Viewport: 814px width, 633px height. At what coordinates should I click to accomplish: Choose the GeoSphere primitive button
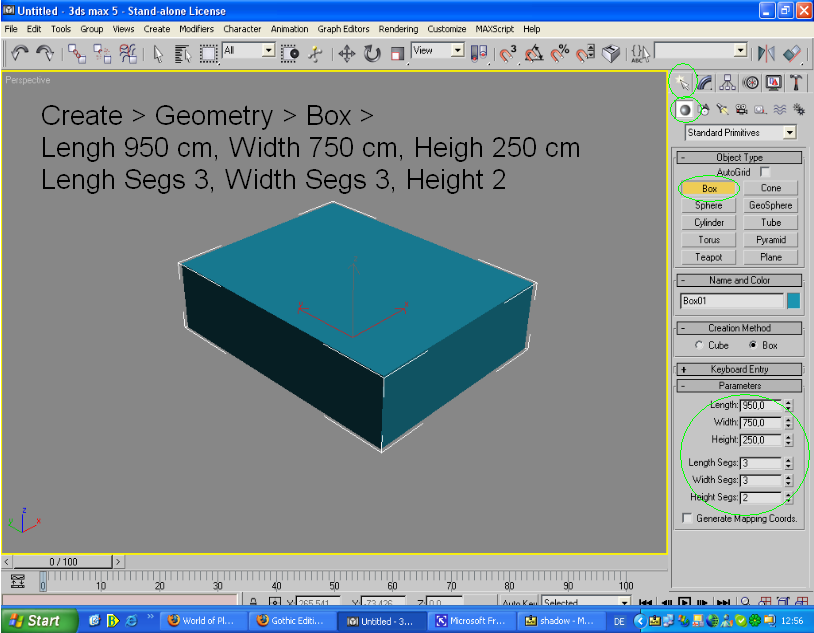point(770,205)
